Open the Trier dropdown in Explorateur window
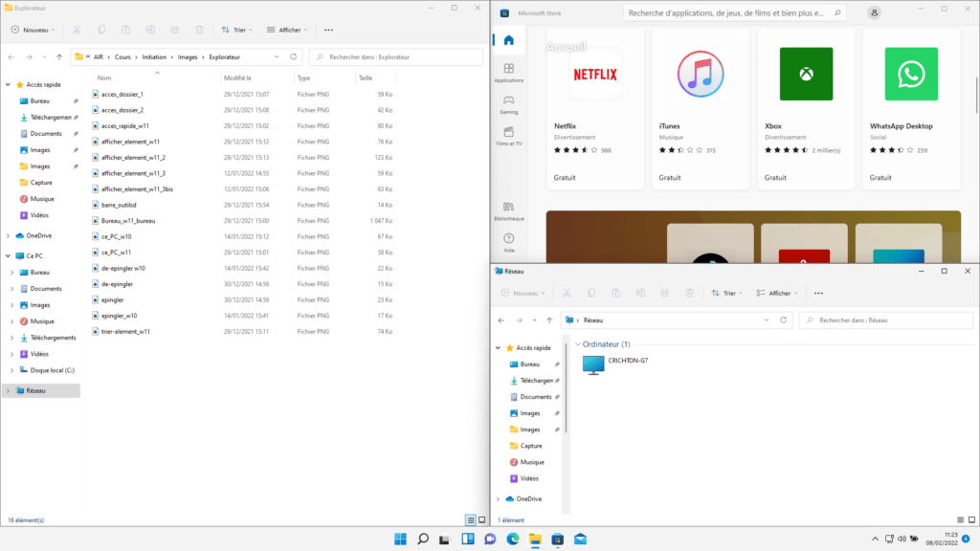Viewport: 980px width, 551px height. (x=237, y=30)
